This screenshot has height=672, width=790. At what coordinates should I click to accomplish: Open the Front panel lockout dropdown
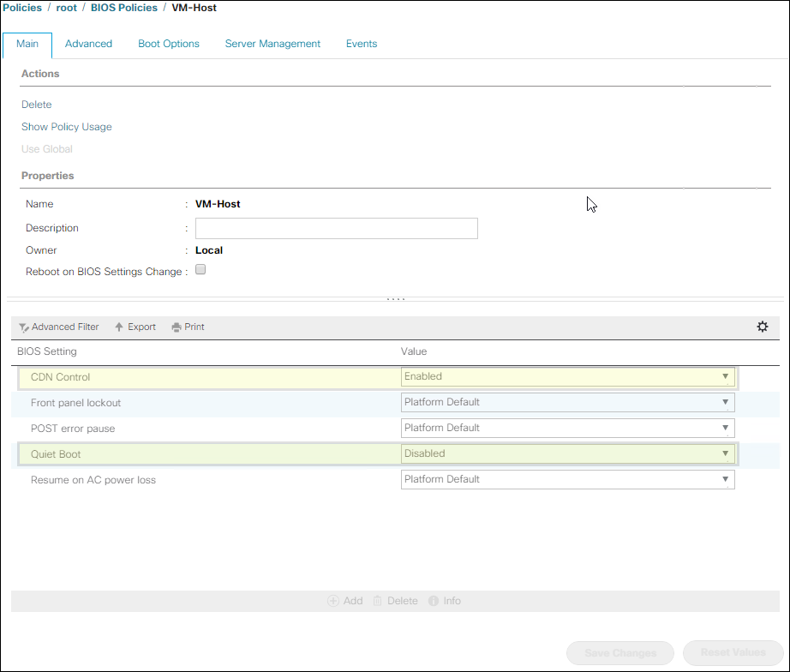[568, 402]
